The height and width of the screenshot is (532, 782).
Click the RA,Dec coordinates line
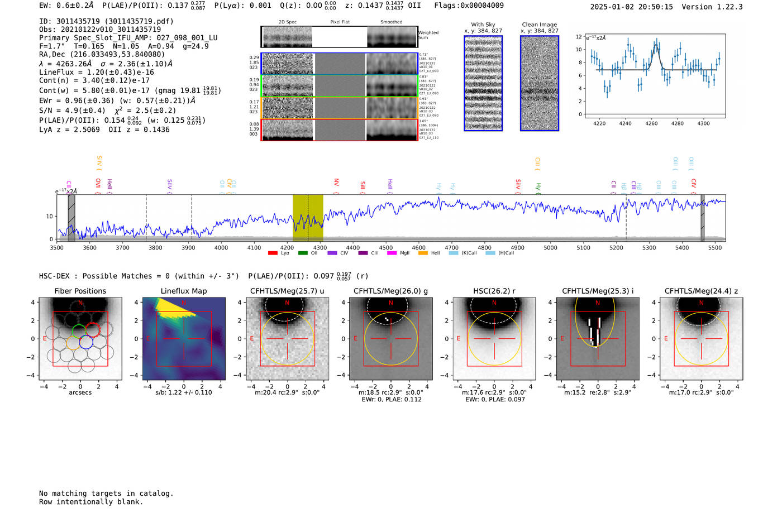(x=102, y=54)
